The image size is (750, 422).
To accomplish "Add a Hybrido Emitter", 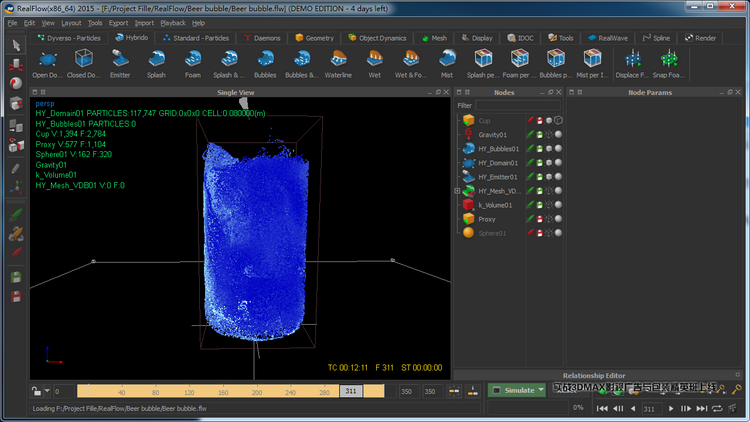I will coord(120,64).
